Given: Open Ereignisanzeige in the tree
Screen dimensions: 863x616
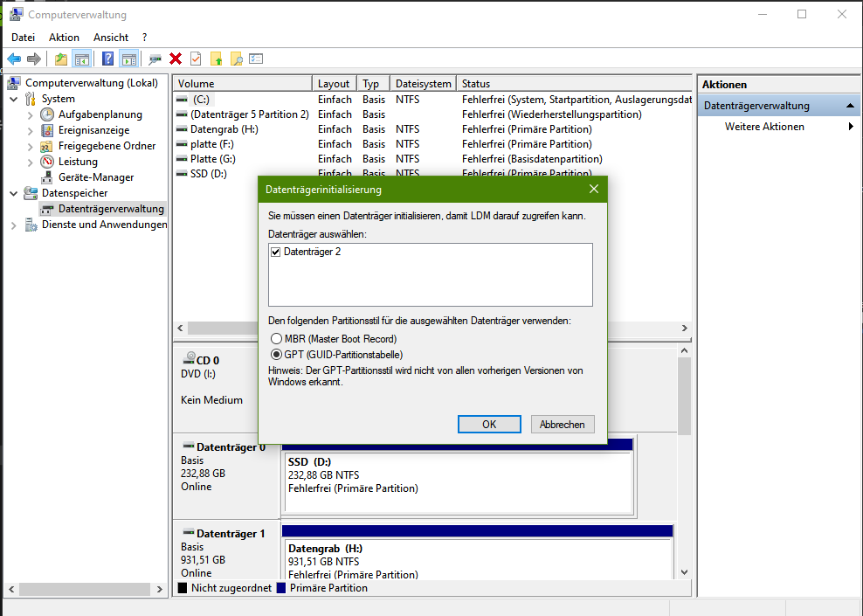Looking at the screenshot, I should pyautogui.click(x=94, y=130).
